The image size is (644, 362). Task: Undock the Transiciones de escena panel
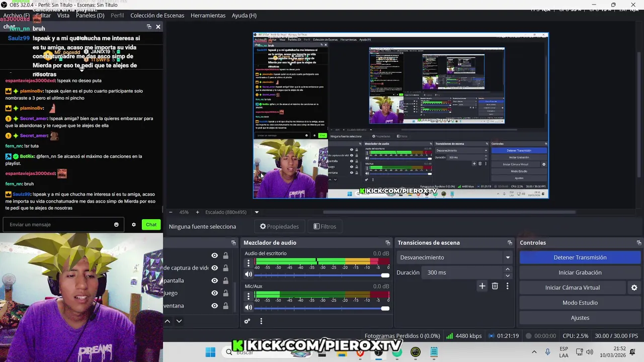click(510, 243)
